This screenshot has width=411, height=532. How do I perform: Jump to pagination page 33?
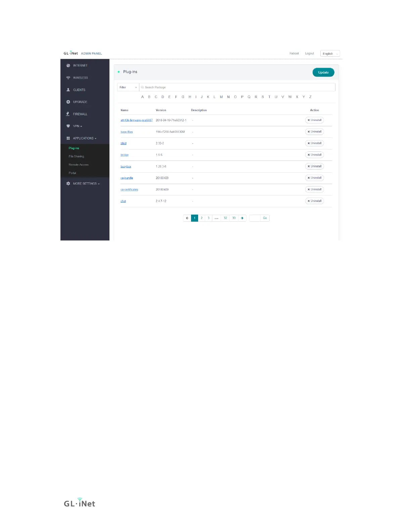(234, 218)
